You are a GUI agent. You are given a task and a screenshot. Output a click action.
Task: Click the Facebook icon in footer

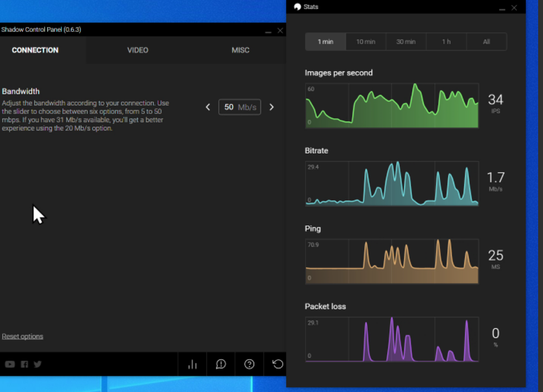(24, 364)
